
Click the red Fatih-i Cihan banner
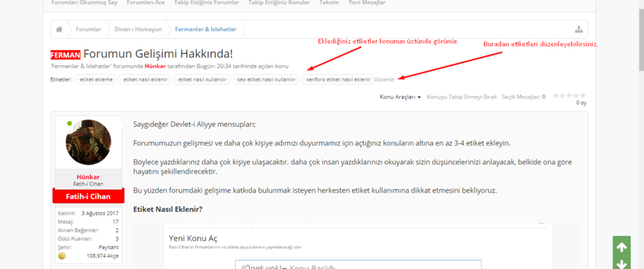(x=88, y=196)
